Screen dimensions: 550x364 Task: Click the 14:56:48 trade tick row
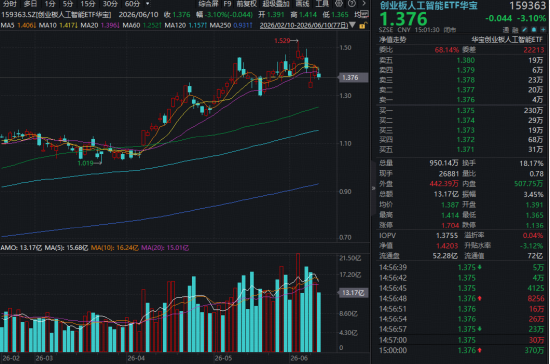[x=461, y=298]
